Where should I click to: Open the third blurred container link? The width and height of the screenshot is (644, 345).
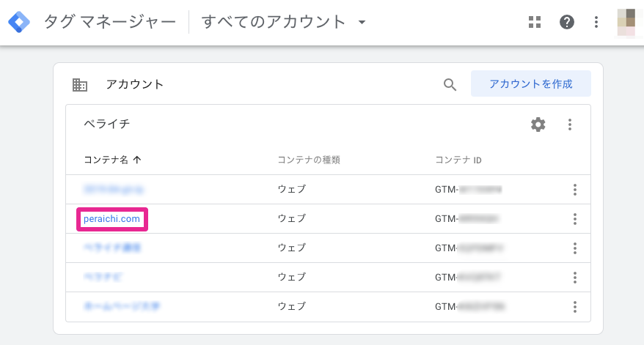click(112, 248)
